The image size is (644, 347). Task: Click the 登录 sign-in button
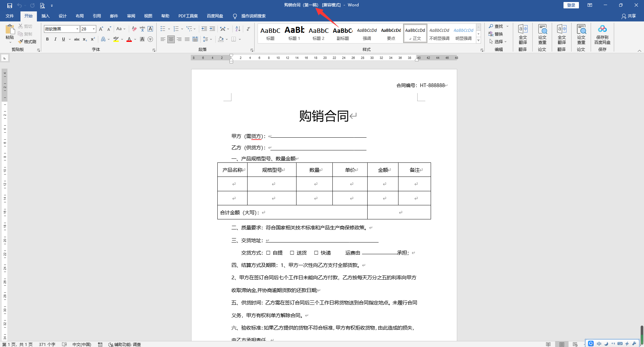(571, 5)
